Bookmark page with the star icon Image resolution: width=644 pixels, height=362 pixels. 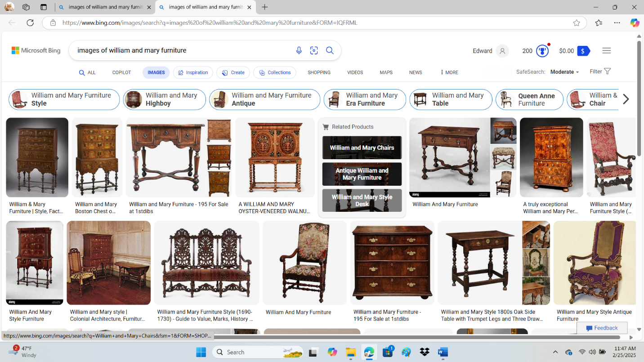[577, 23]
